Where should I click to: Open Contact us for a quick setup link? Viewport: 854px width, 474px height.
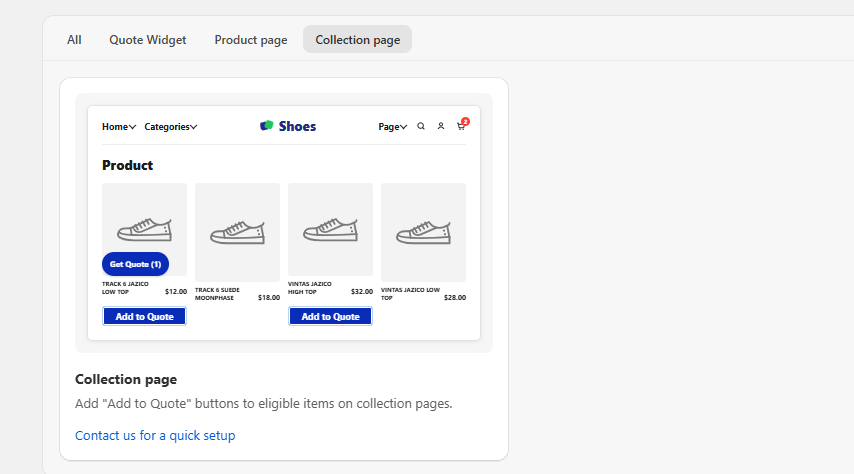155,435
